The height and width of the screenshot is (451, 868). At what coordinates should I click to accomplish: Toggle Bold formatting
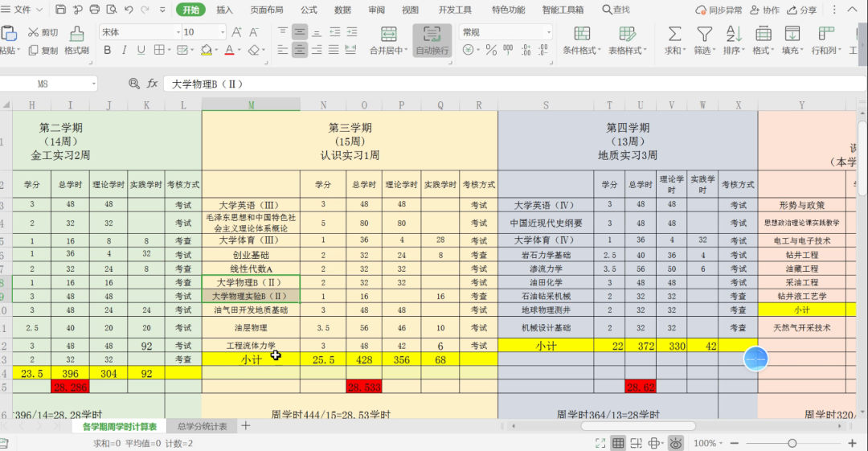(x=107, y=50)
